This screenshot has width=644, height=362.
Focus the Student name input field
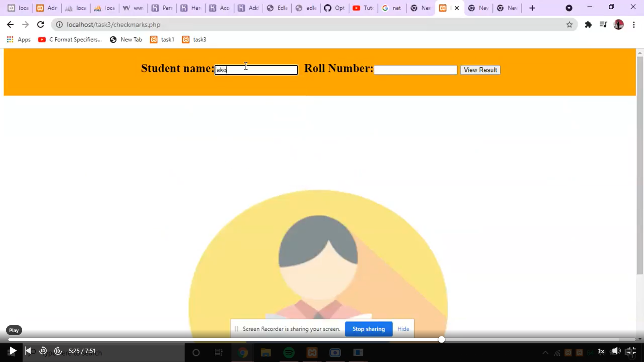click(256, 70)
